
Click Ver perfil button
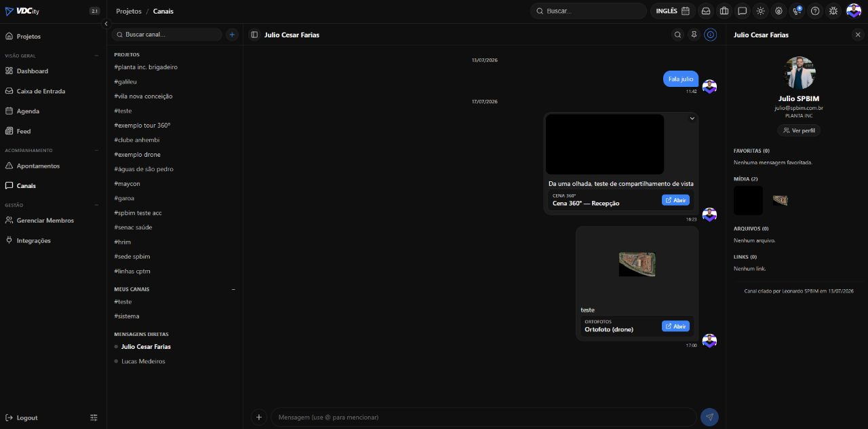coord(799,130)
